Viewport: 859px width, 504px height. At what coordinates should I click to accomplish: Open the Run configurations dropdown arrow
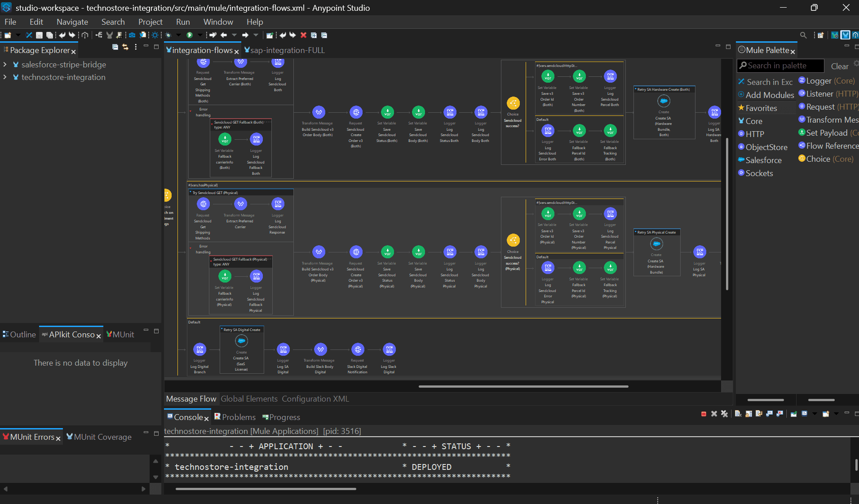pyautogui.click(x=200, y=35)
